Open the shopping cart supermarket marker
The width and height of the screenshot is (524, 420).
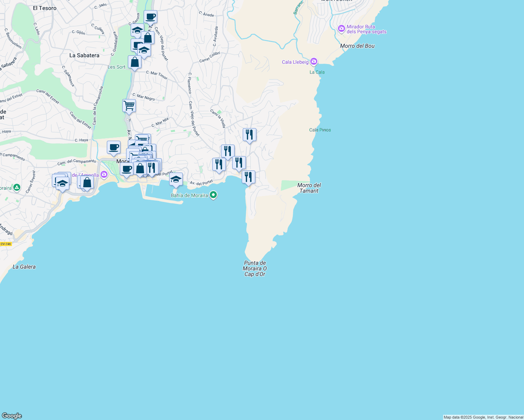pyautogui.click(x=129, y=106)
